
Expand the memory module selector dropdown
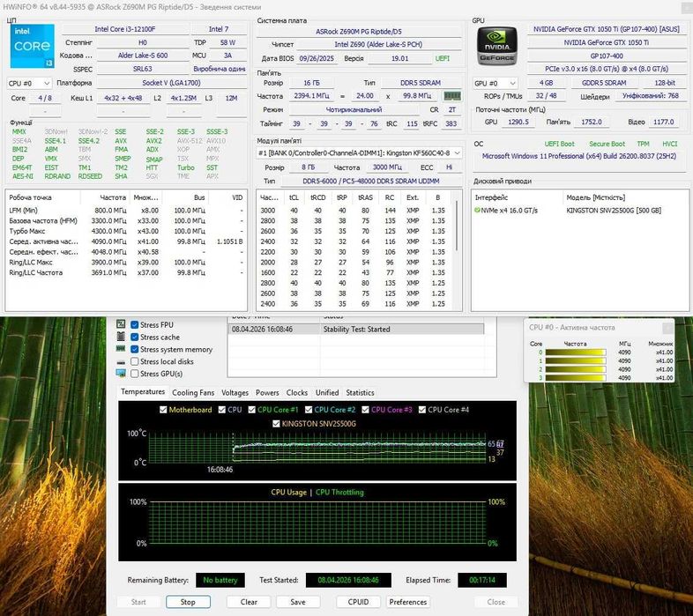[360, 152]
